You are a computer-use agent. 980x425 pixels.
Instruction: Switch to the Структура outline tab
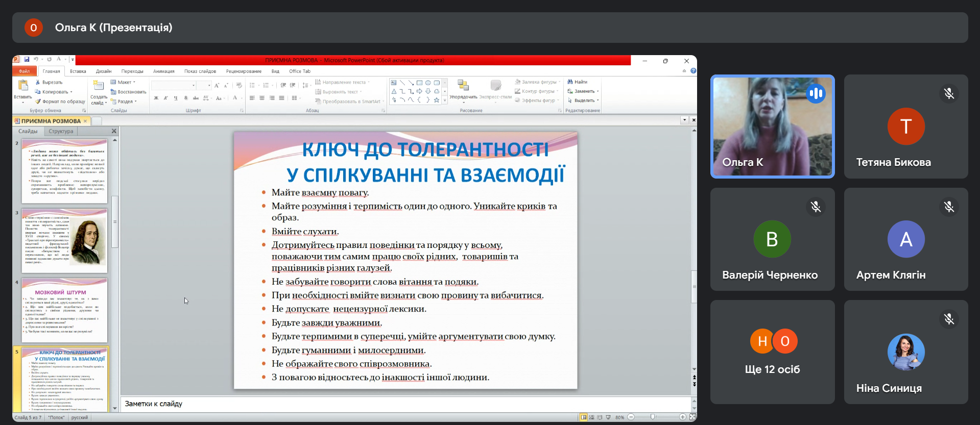point(61,132)
